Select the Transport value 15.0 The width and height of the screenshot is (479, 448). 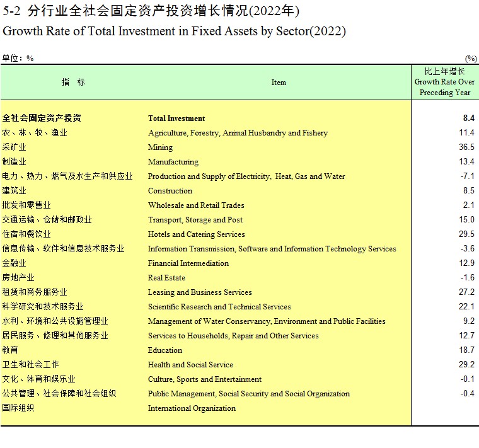(x=466, y=219)
